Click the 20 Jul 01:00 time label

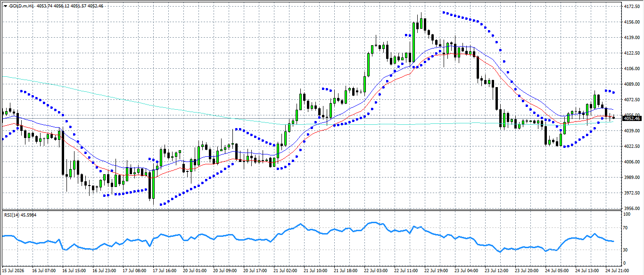(x=195, y=271)
